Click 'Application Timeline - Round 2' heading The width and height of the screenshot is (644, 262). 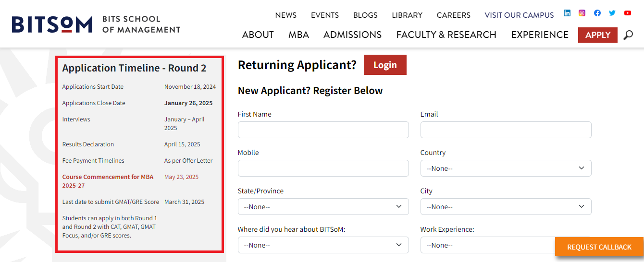[135, 68]
